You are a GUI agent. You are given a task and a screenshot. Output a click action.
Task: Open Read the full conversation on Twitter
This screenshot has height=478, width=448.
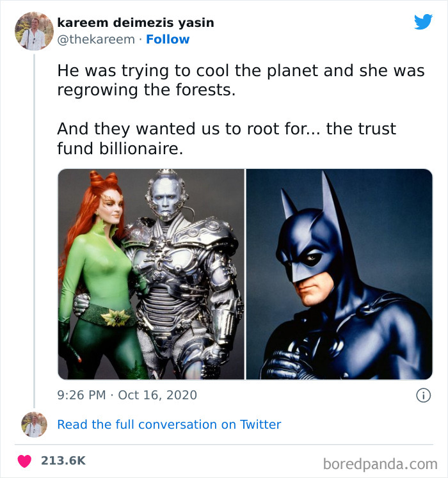pos(169,424)
